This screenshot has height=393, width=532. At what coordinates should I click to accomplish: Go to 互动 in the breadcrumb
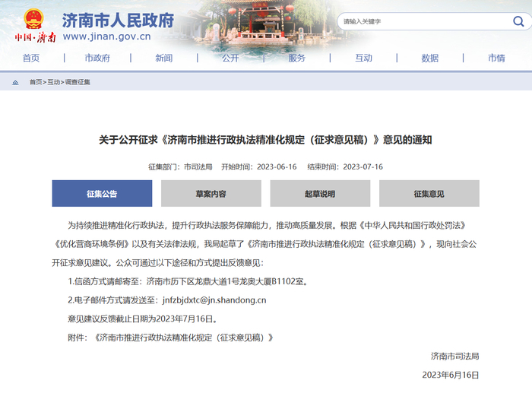pos(54,82)
